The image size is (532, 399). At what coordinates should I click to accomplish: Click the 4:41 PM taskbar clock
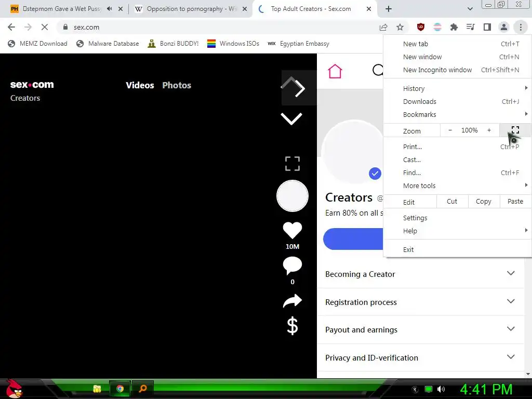pyautogui.click(x=486, y=389)
